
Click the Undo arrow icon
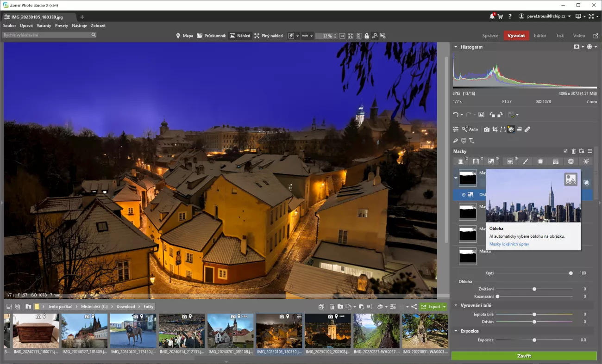coord(456,115)
